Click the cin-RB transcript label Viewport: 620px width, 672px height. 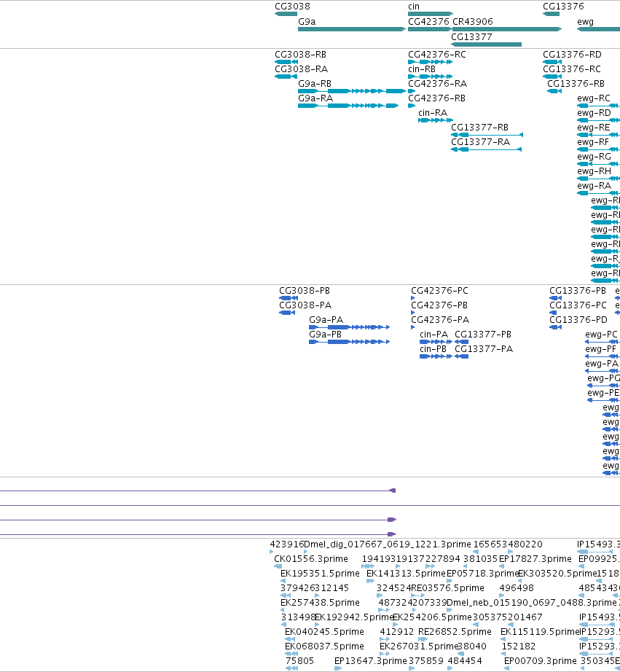point(422,69)
